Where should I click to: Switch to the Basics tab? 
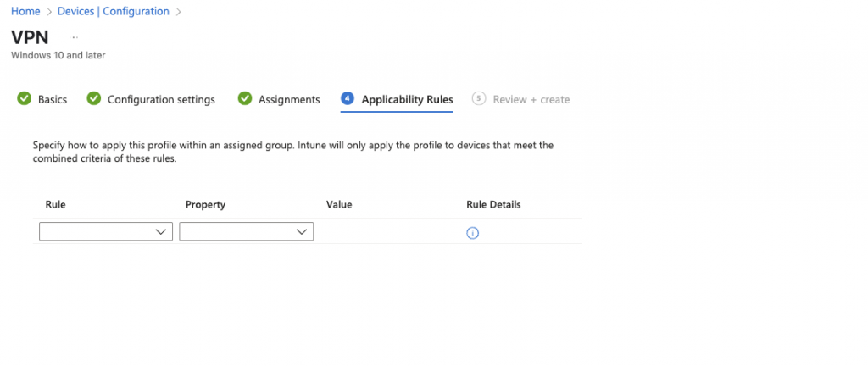53,99
